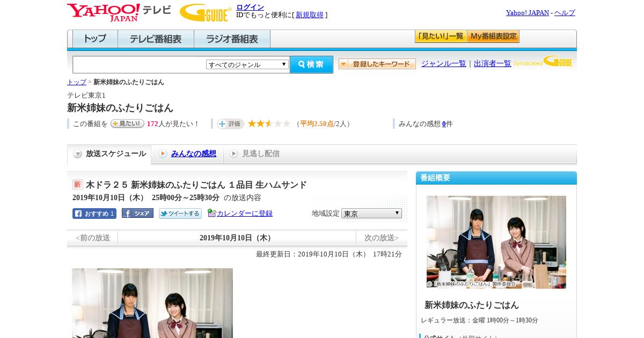Go to Yahoo! JAPAN home link
644x338 pixels.
click(527, 12)
